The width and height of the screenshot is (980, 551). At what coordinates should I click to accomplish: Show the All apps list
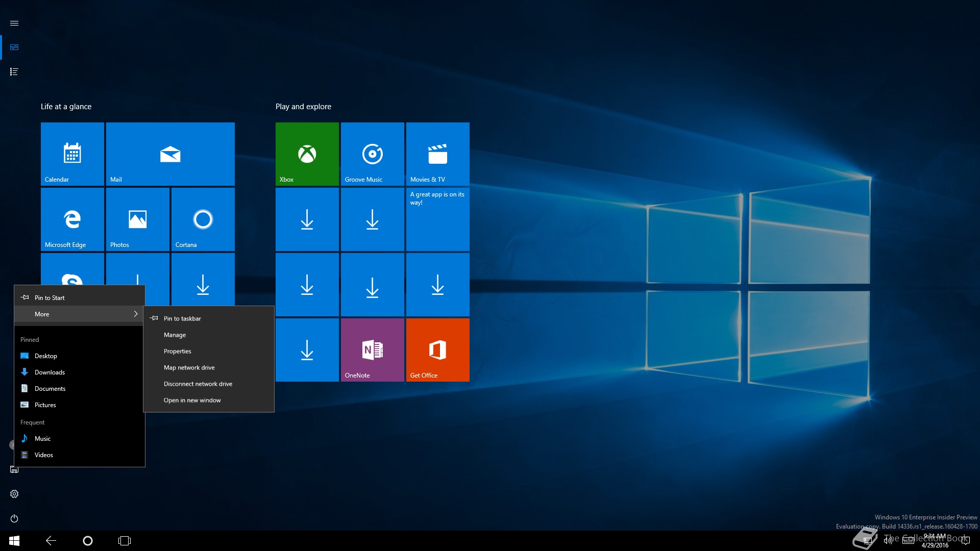(x=14, y=72)
